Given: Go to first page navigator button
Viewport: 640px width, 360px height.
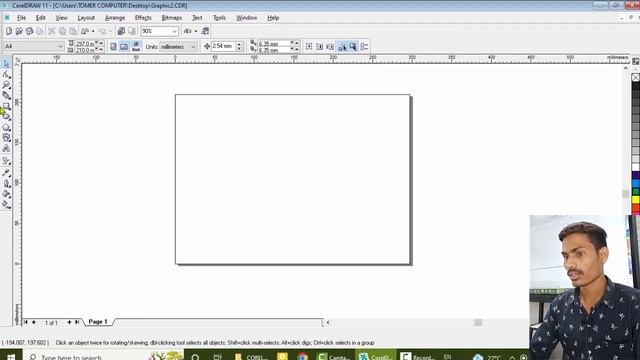Looking at the screenshot, I should pyautogui.click(x=25, y=322).
